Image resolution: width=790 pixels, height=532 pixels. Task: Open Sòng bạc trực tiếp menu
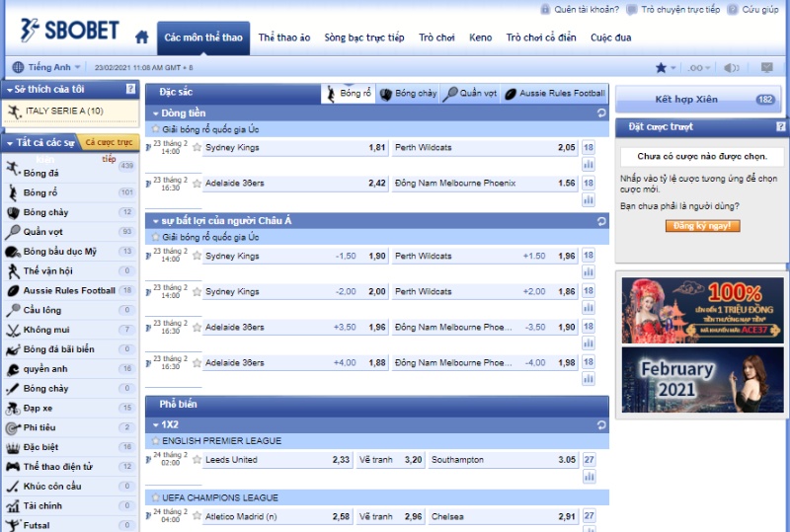(x=364, y=38)
